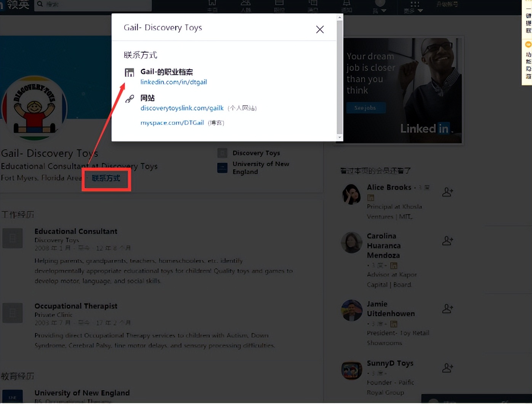
Task: Click Alice Brooks avatar photo
Action: coord(351,194)
